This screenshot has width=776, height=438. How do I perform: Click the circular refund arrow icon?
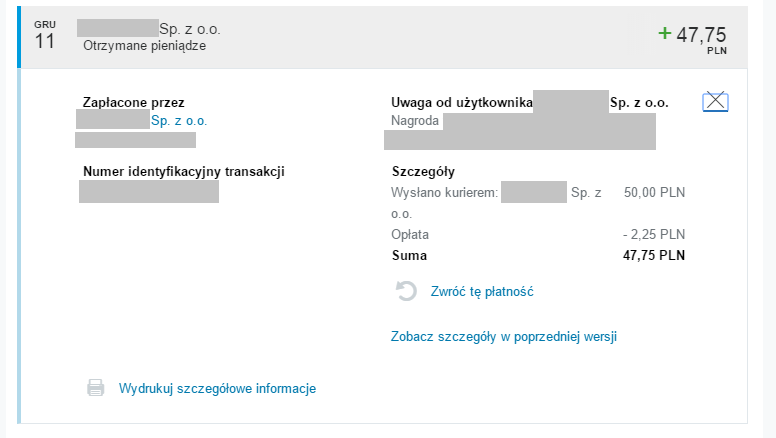coord(406,291)
